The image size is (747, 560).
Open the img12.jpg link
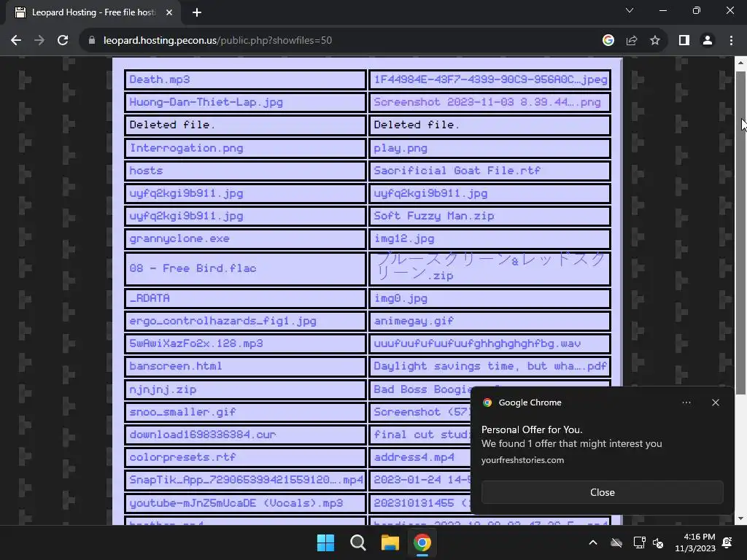[x=403, y=238]
